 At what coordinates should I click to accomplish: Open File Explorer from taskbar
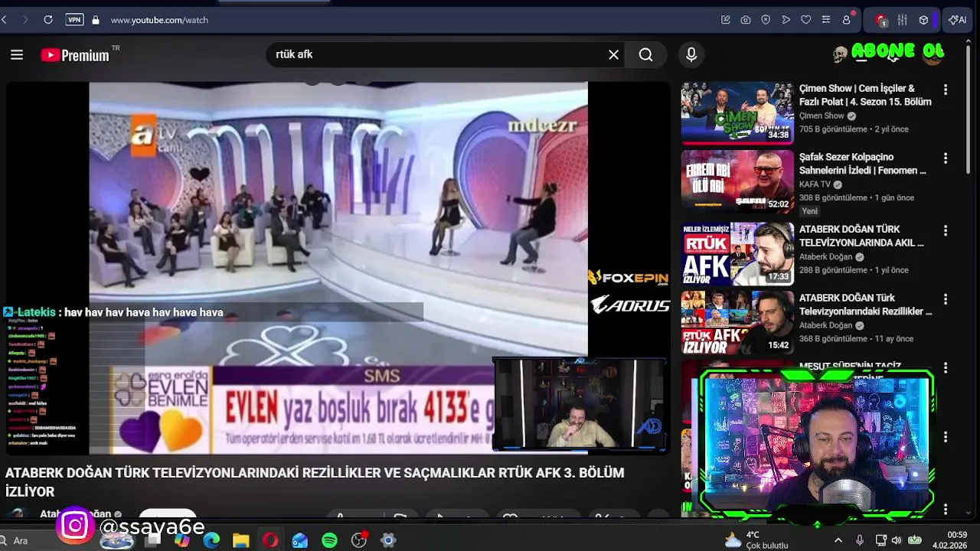(x=240, y=540)
